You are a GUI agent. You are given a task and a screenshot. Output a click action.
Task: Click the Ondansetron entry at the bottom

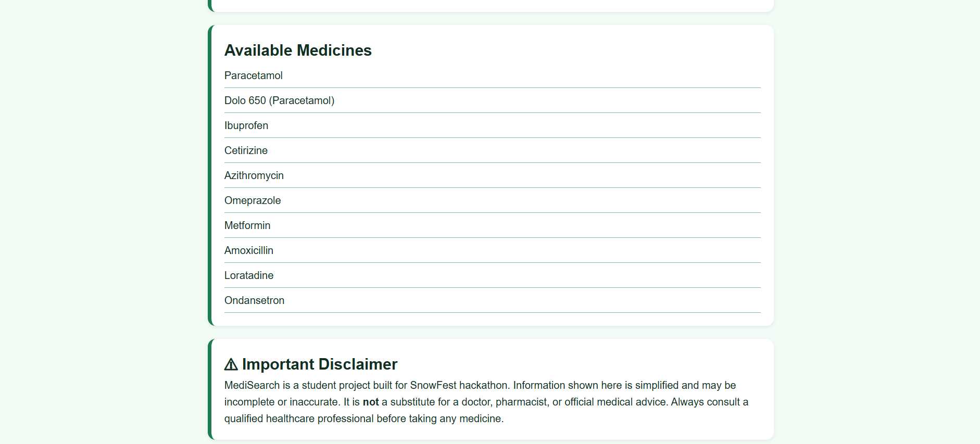[x=254, y=300]
